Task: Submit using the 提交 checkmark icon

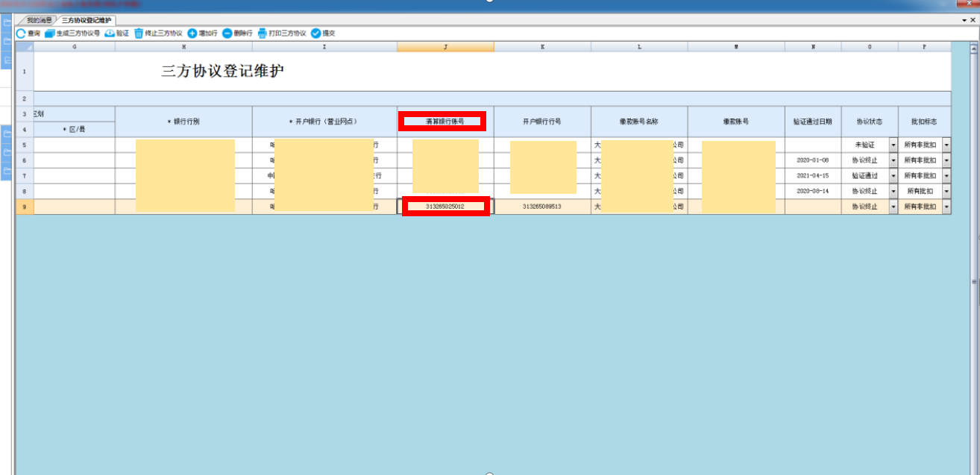Action: (315, 34)
